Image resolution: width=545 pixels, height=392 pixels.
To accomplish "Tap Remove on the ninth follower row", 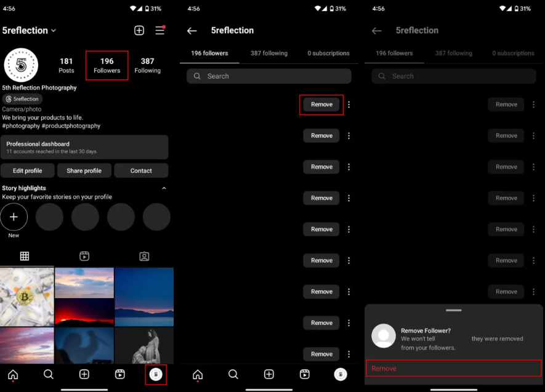I will click(x=321, y=354).
